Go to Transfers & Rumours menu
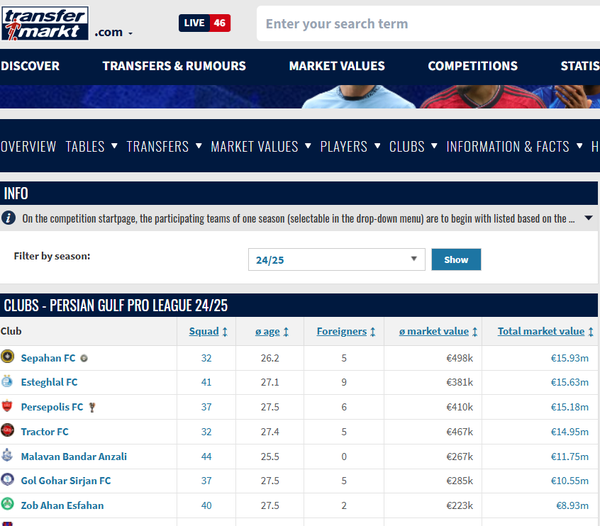Viewport: 600px width, 526px height. tap(174, 66)
